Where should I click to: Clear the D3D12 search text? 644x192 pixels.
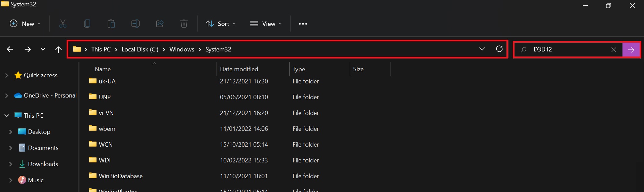(613, 50)
